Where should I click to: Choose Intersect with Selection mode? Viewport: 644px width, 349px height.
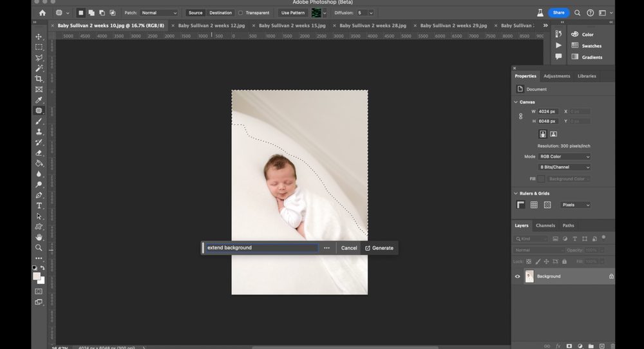click(x=113, y=13)
